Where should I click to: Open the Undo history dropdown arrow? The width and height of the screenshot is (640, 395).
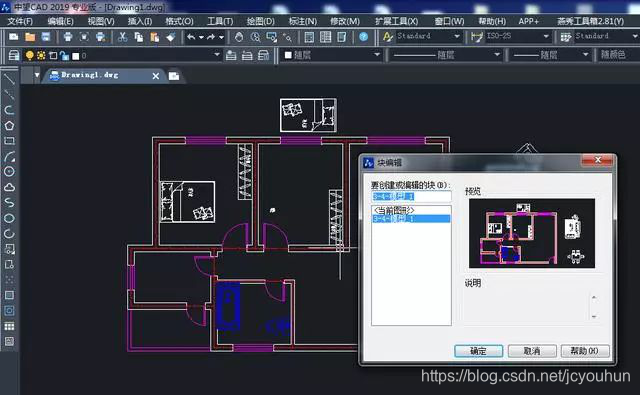pos(201,37)
